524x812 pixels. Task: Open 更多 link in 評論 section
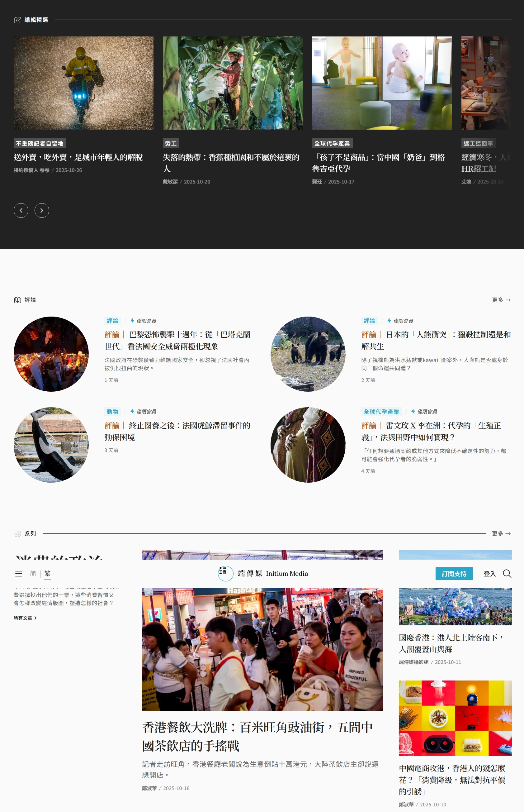coord(501,300)
